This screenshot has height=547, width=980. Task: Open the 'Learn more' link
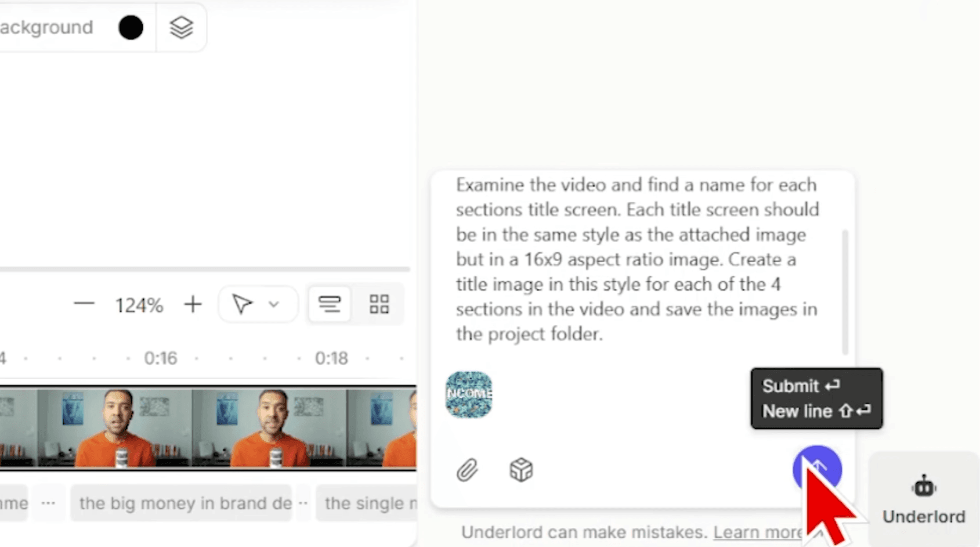pos(758,532)
